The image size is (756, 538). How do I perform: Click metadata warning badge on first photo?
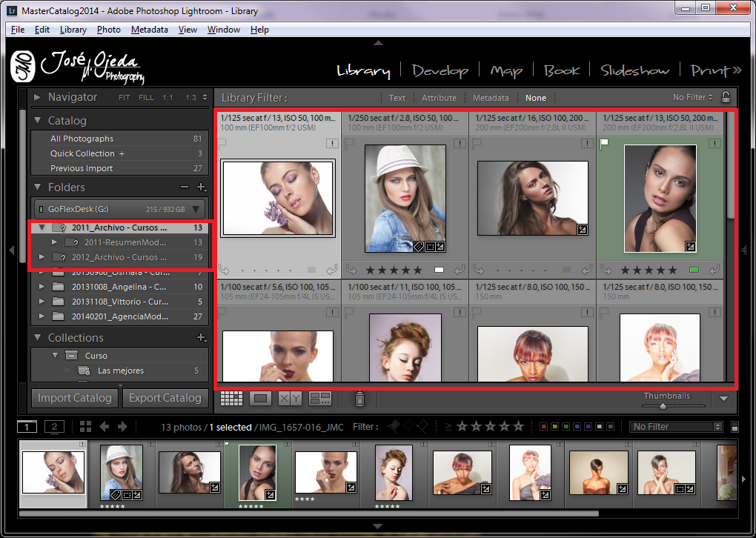coord(332,143)
